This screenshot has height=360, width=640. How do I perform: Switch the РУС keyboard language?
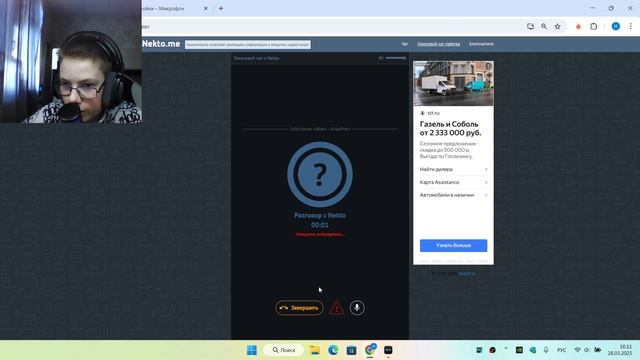(x=562, y=350)
